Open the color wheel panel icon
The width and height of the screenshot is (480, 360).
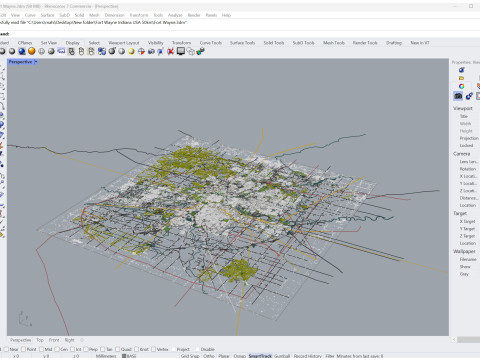[461, 86]
